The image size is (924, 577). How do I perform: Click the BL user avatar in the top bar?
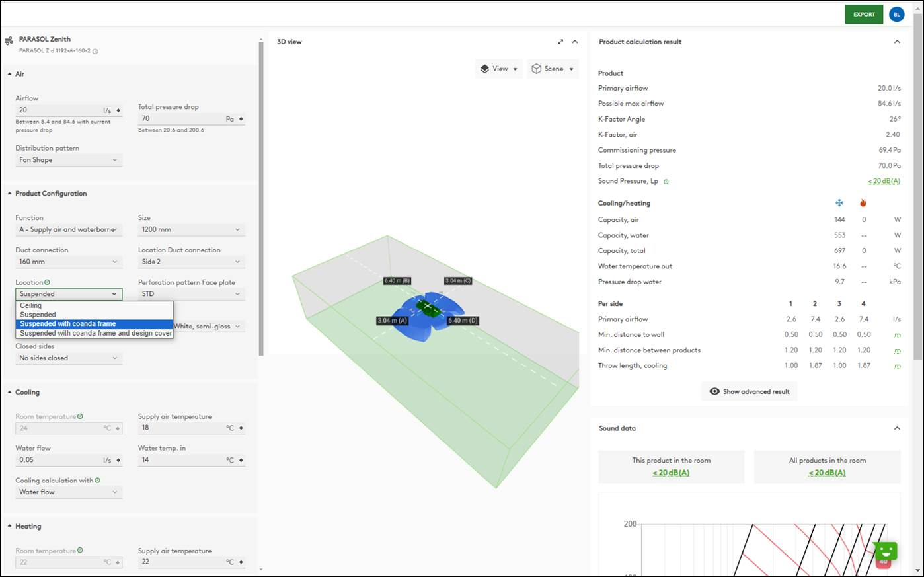[x=896, y=14]
